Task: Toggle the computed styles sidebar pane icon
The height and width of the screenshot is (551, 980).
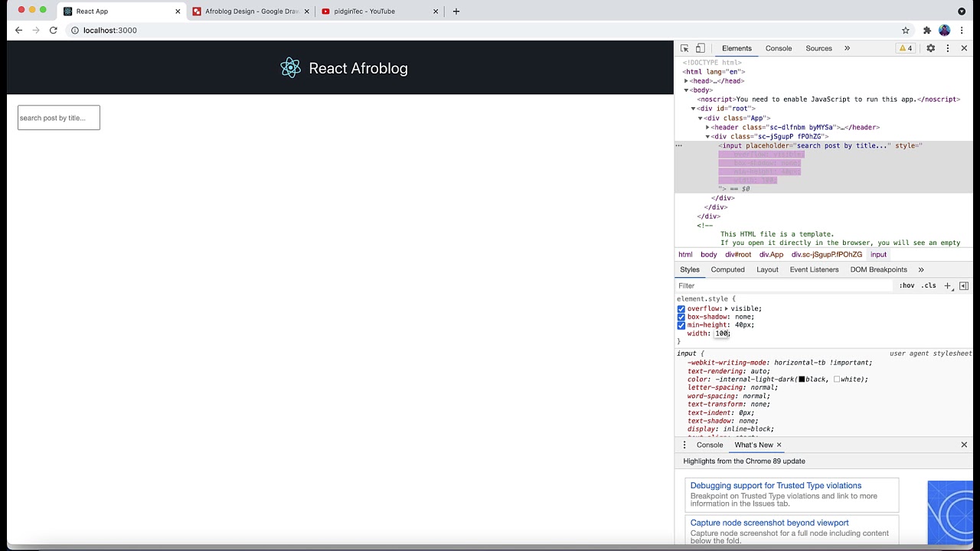Action: tap(964, 285)
